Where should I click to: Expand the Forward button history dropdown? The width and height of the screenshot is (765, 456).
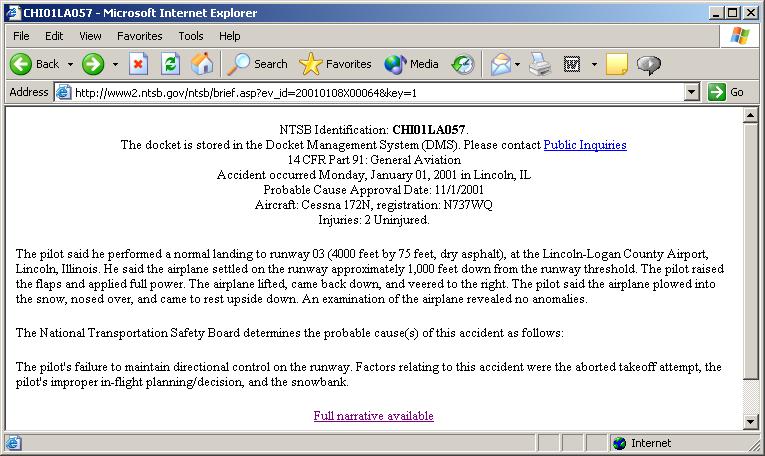(x=115, y=64)
